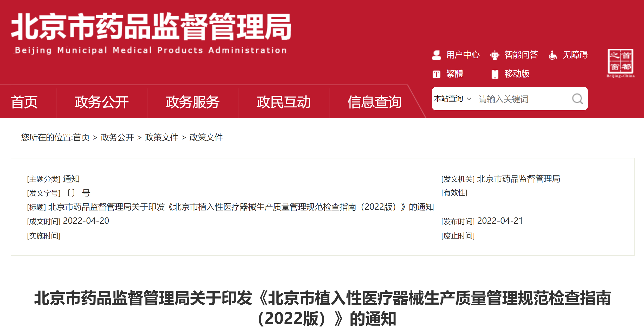
Task: Click the search magnifier icon
Action: coord(577,99)
